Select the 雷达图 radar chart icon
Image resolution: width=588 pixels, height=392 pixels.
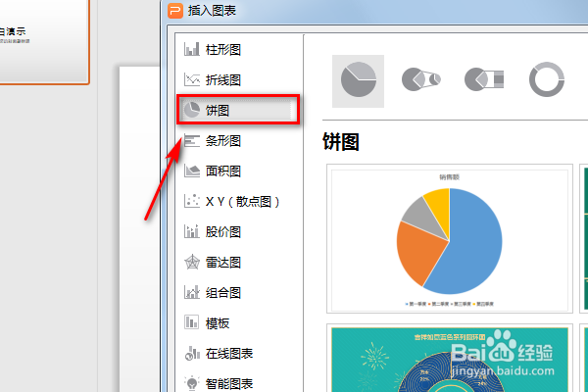pos(192,262)
